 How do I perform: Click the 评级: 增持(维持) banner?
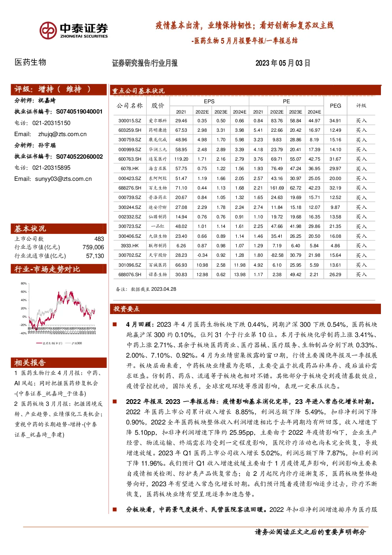tap(58, 89)
